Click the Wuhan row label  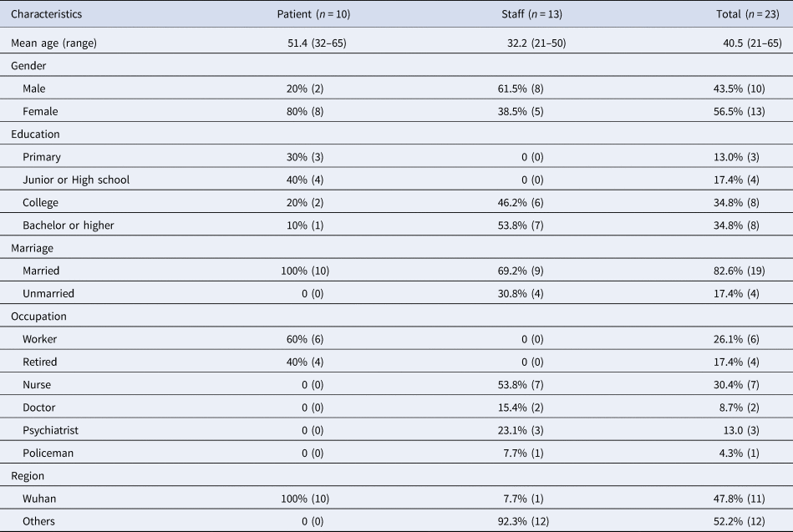click(43, 498)
